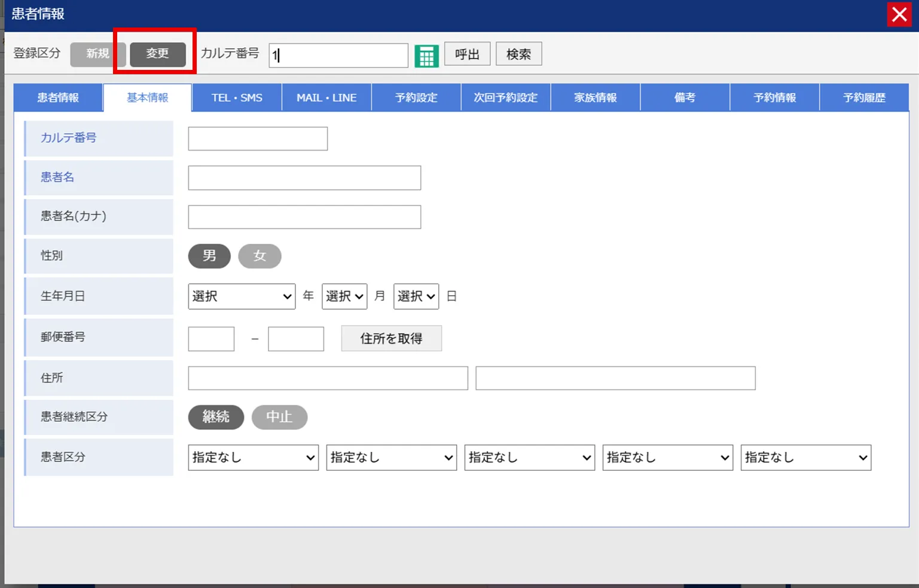Click the 住所を取得 button

[x=391, y=339]
